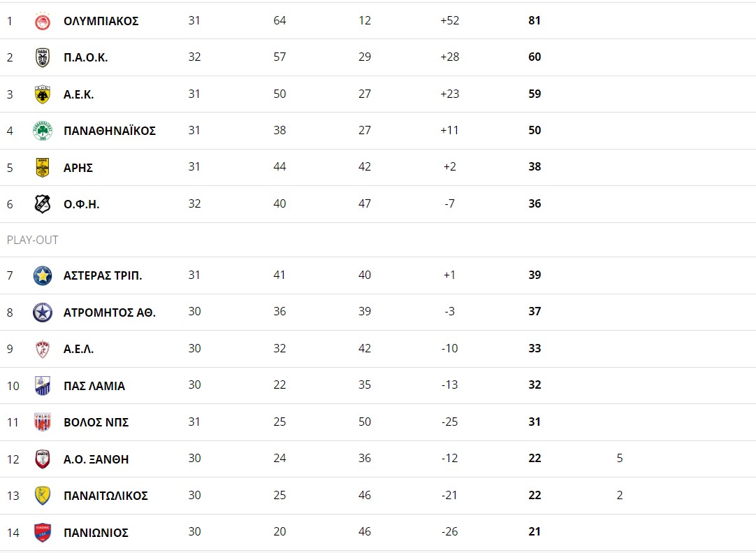Open the Asteras Tripolis star logo
The height and width of the screenshot is (553, 756).
(x=43, y=275)
